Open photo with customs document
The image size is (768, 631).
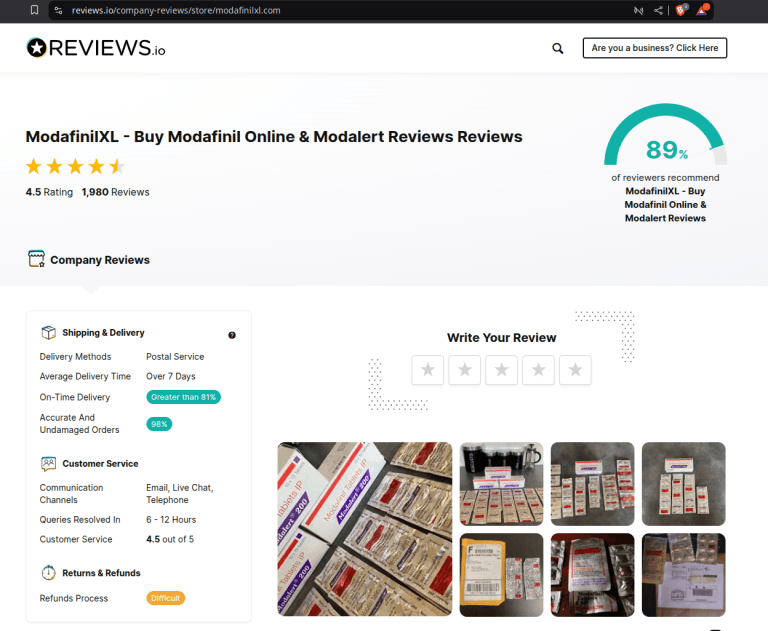[x=683, y=575]
